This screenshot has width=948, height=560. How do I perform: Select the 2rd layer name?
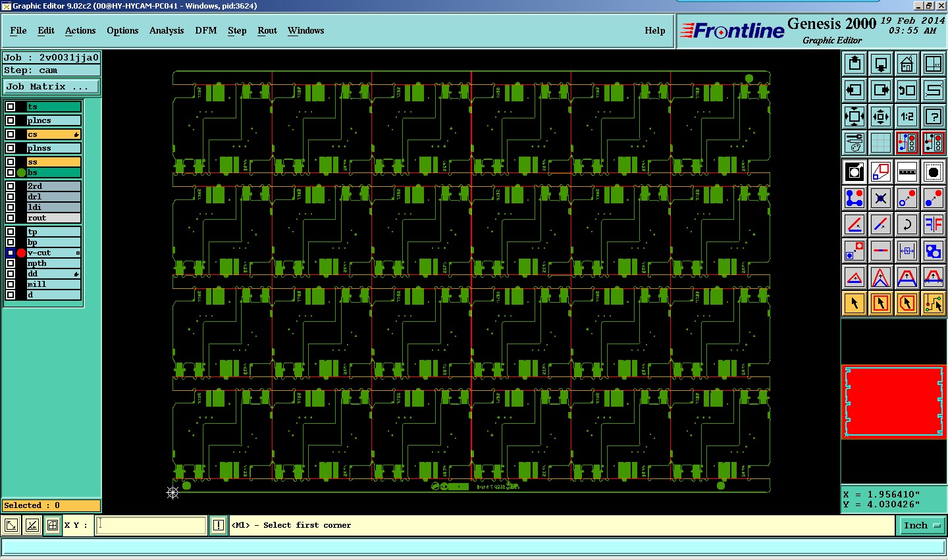(x=54, y=186)
